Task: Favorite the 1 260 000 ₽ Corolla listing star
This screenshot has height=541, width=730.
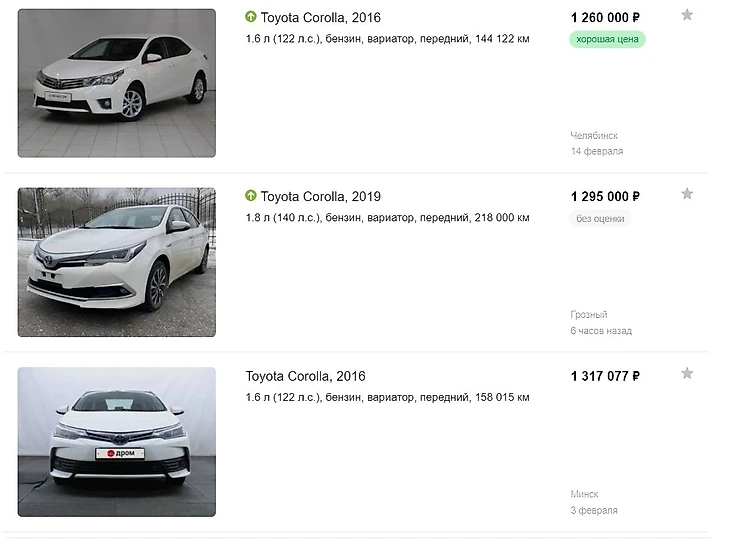Action: pos(687,15)
